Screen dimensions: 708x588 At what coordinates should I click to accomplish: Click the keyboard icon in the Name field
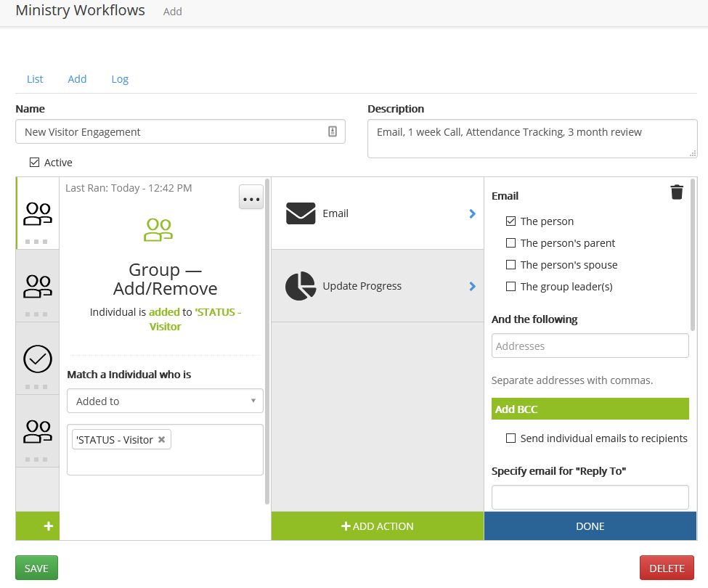[x=333, y=131]
